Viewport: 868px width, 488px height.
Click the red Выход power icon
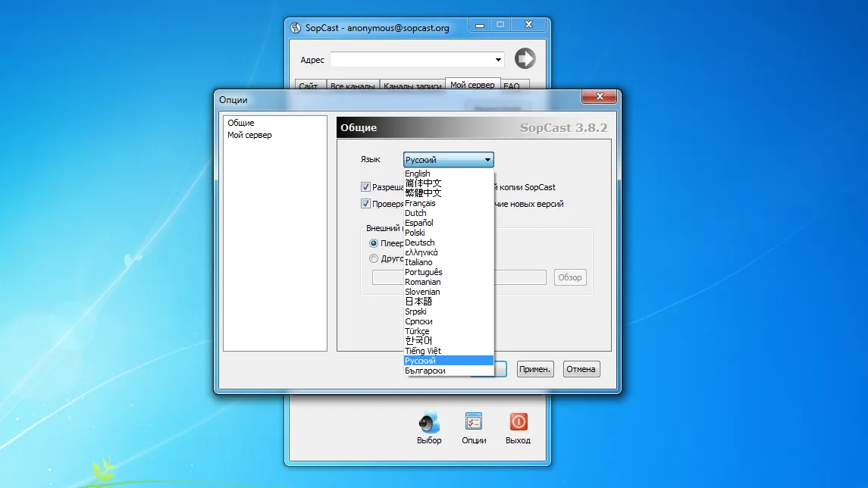[518, 422]
